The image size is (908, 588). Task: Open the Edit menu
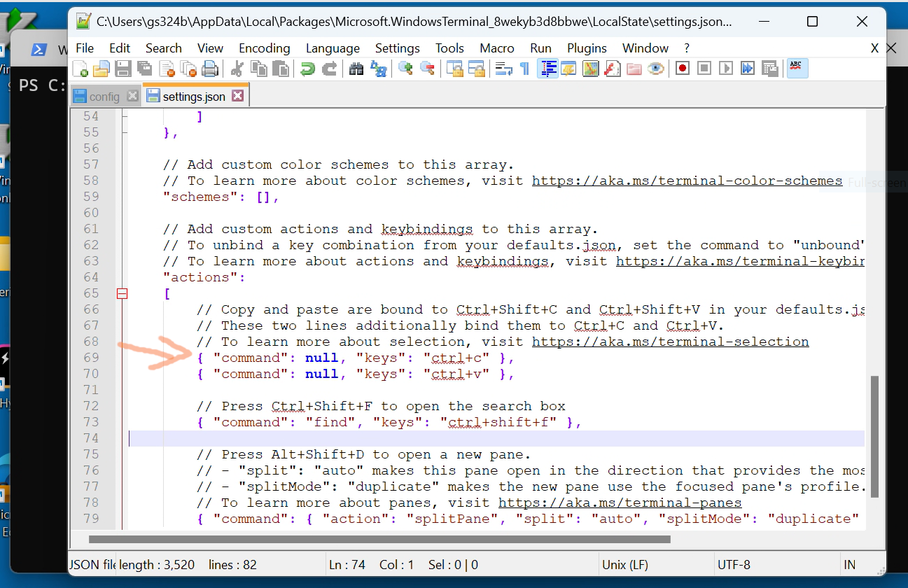click(120, 48)
